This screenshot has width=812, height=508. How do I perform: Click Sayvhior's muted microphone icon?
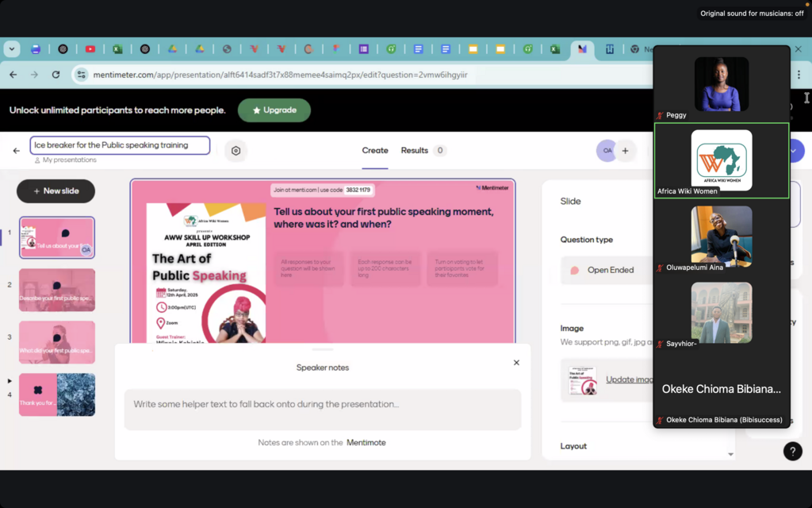(660, 344)
